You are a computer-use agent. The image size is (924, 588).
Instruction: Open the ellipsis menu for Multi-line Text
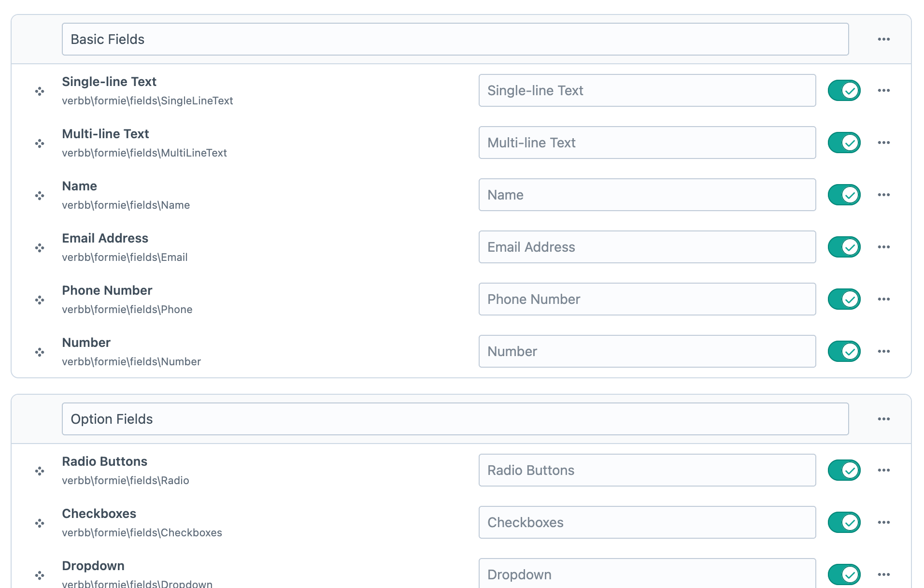tap(884, 143)
